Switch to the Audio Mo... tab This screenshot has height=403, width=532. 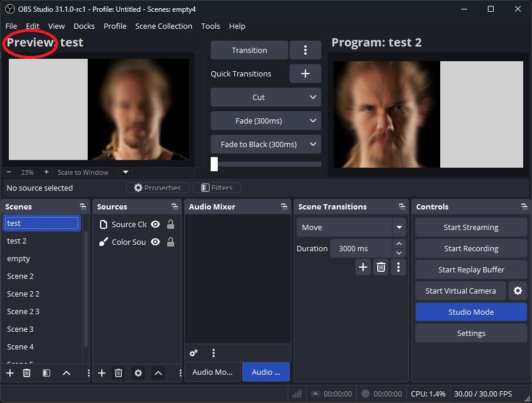(212, 372)
